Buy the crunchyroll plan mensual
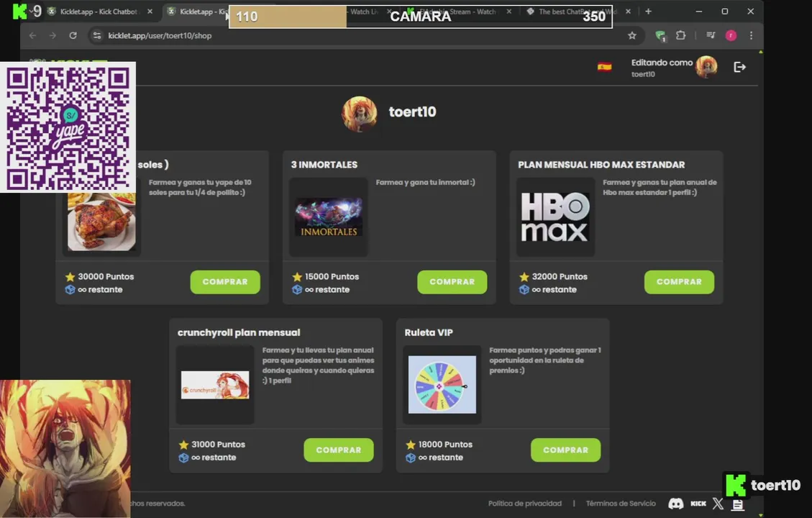This screenshot has height=518, width=812. pyautogui.click(x=339, y=450)
